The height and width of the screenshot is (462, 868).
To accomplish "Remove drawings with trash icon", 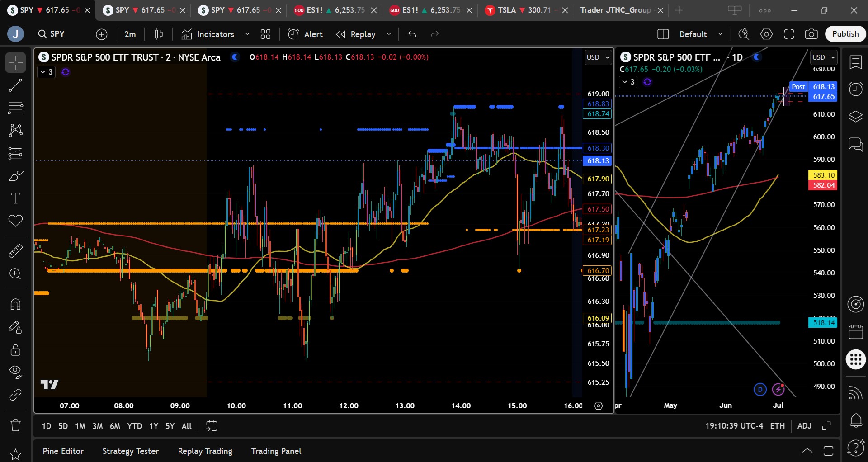I will (15, 425).
